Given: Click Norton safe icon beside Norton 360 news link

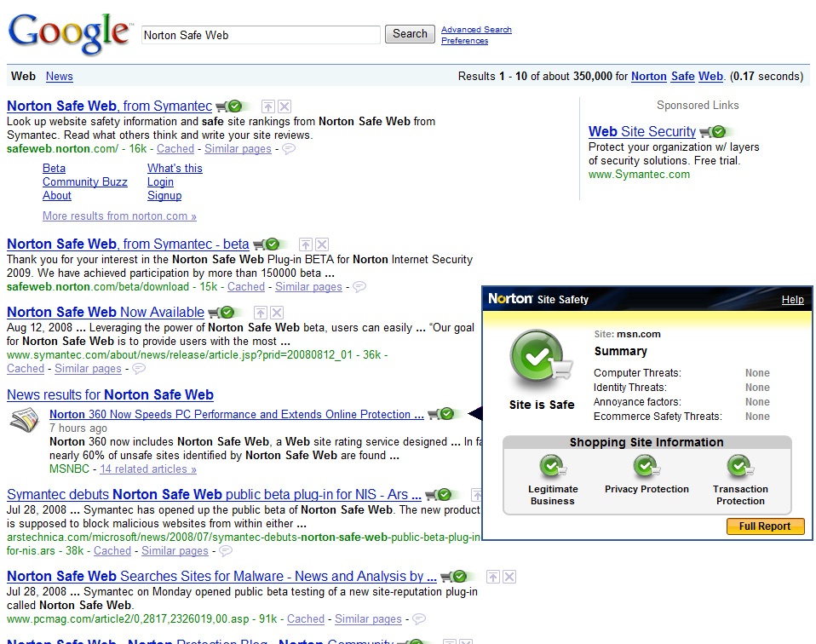Looking at the screenshot, I should pyautogui.click(x=441, y=414).
